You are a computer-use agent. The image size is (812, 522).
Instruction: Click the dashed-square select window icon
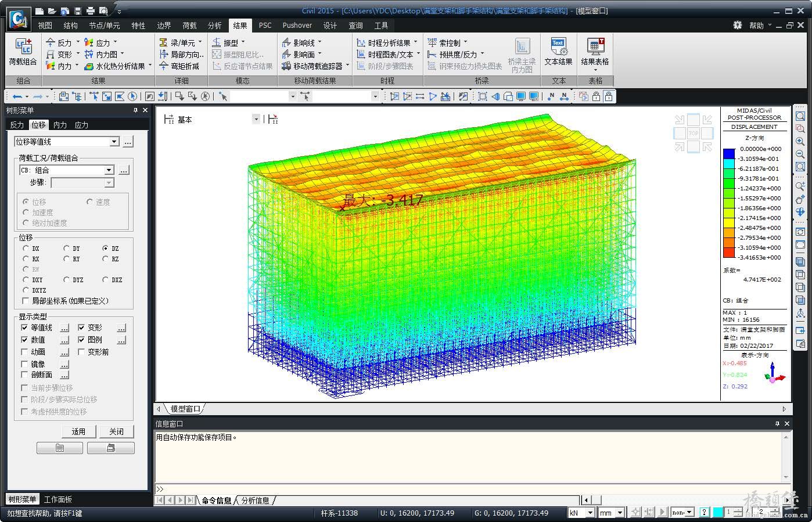click(x=483, y=96)
